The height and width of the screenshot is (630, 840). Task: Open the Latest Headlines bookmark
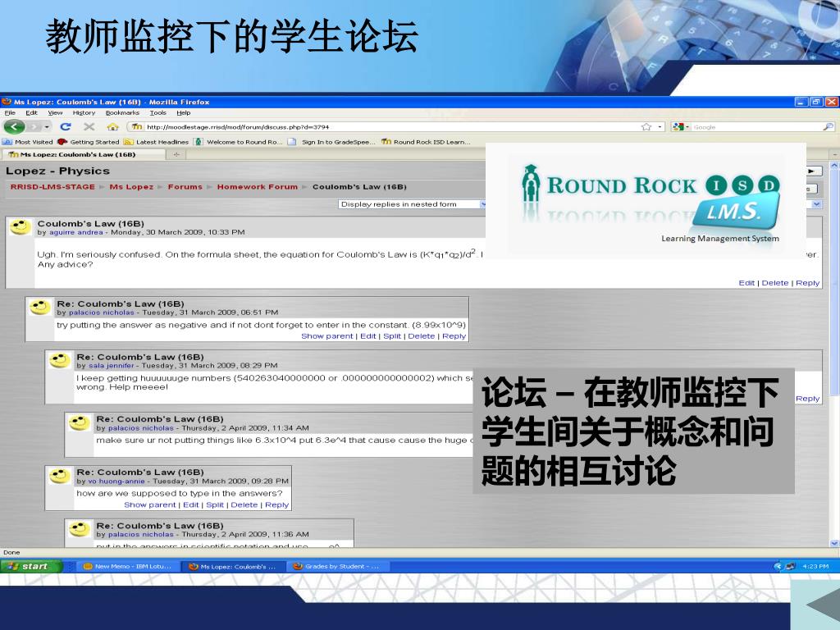156,142
